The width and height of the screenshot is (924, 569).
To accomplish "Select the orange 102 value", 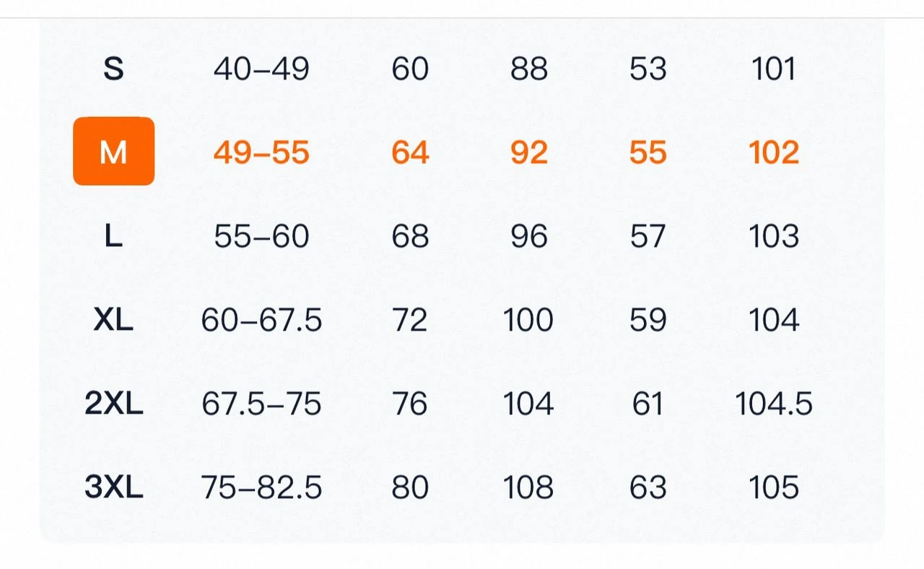I will (774, 152).
